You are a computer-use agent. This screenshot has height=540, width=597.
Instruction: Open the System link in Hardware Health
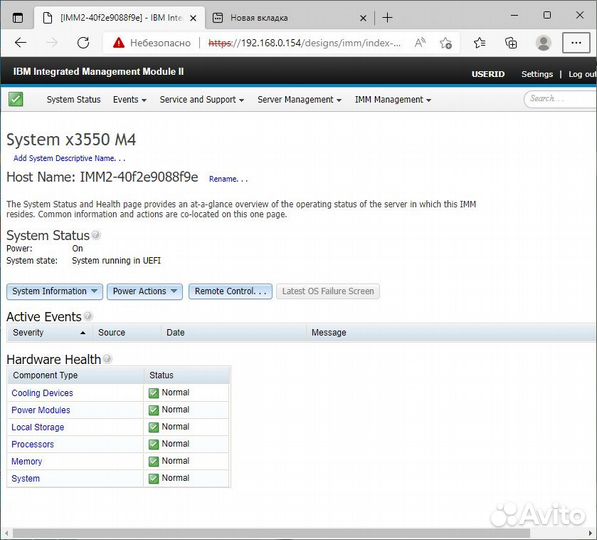point(26,479)
